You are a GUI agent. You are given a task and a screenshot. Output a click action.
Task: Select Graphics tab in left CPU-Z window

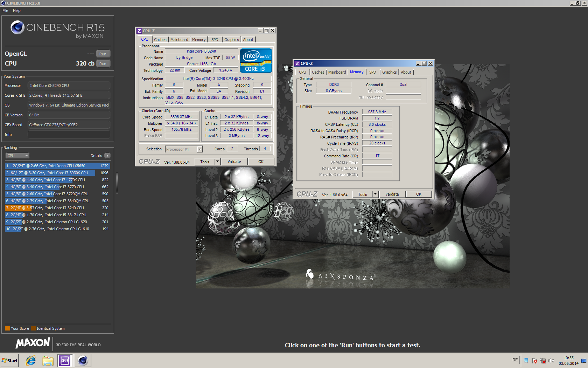click(x=231, y=40)
